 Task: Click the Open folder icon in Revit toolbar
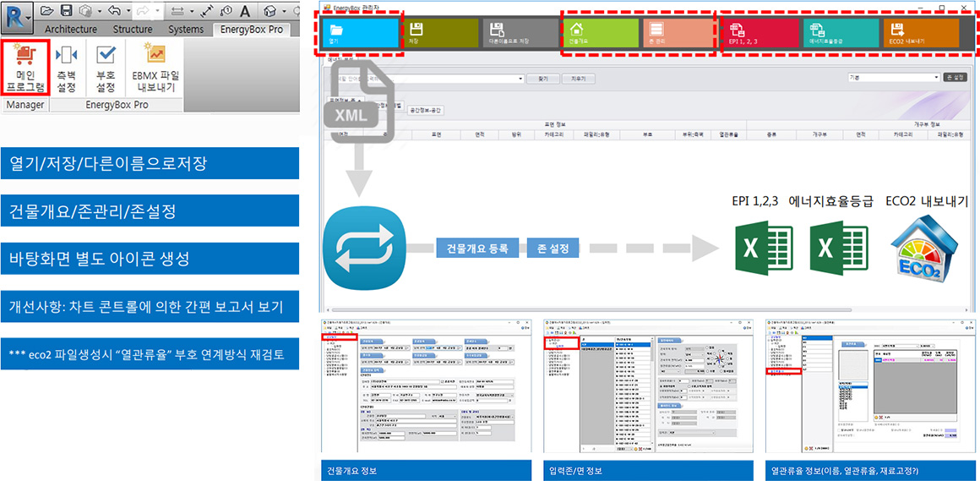(46, 10)
